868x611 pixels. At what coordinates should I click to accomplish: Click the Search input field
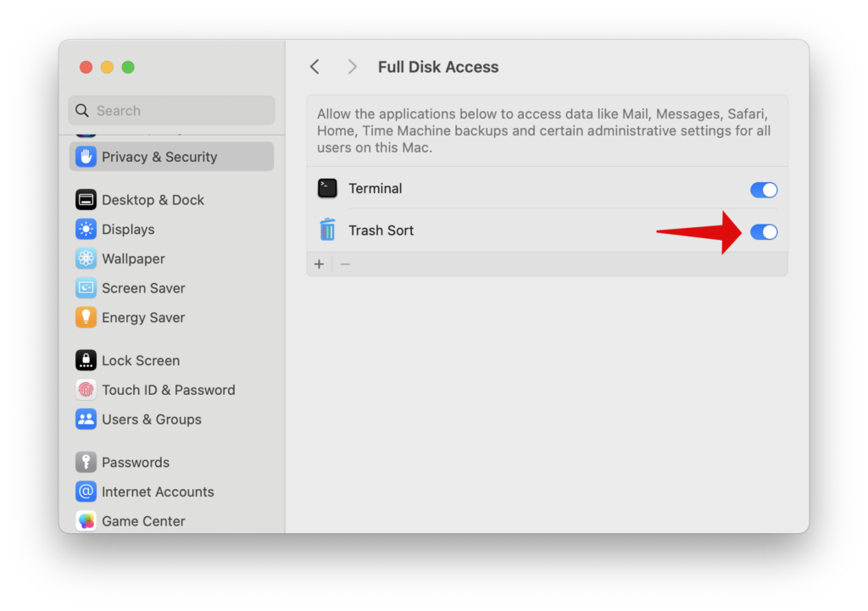tap(171, 111)
